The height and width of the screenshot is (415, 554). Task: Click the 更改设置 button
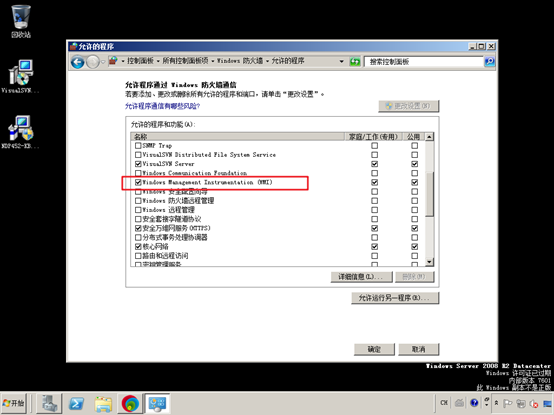tap(409, 106)
